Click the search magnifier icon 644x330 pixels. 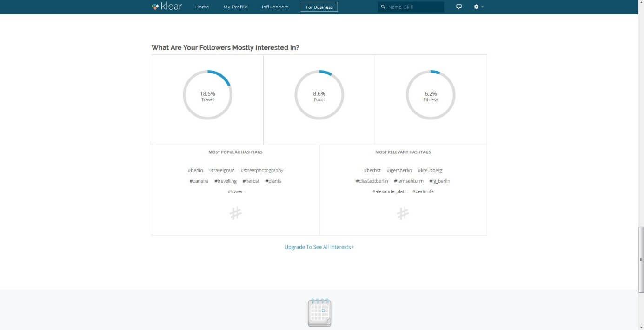[383, 7]
